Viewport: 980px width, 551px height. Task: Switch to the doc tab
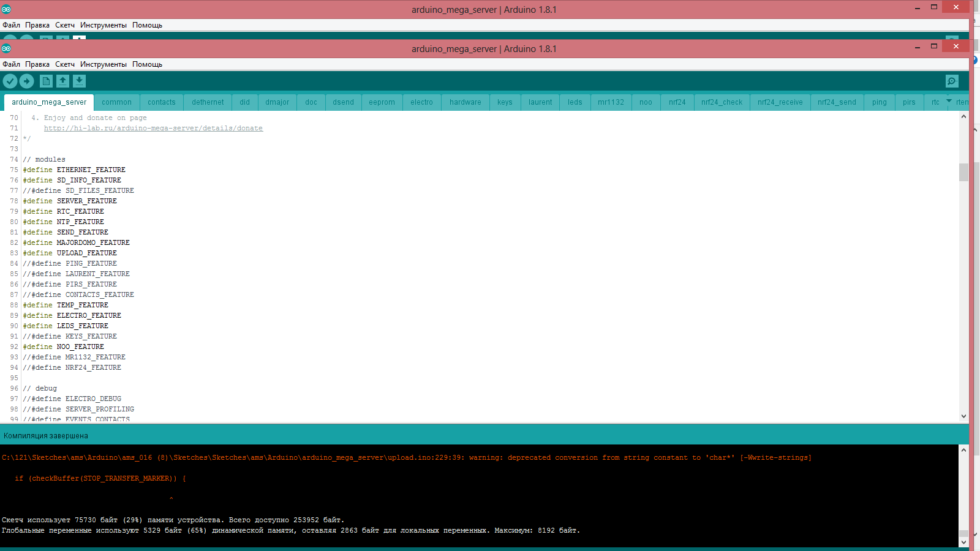[x=311, y=102]
